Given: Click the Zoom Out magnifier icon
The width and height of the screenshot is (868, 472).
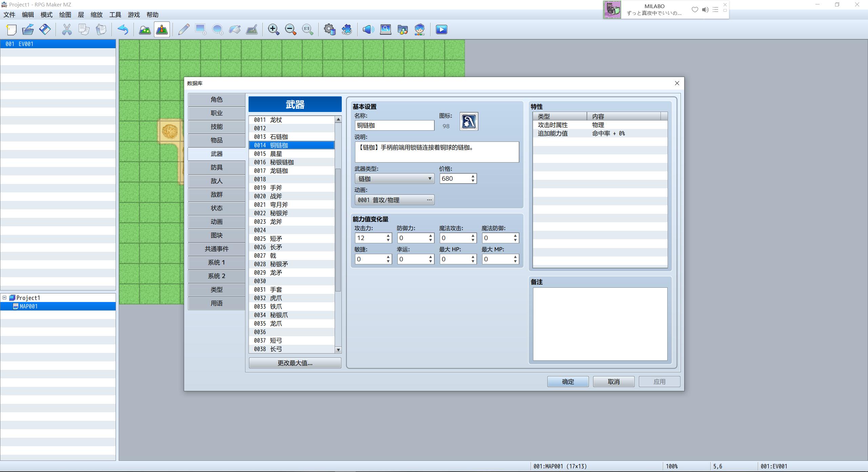Looking at the screenshot, I should tap(291, 30).
